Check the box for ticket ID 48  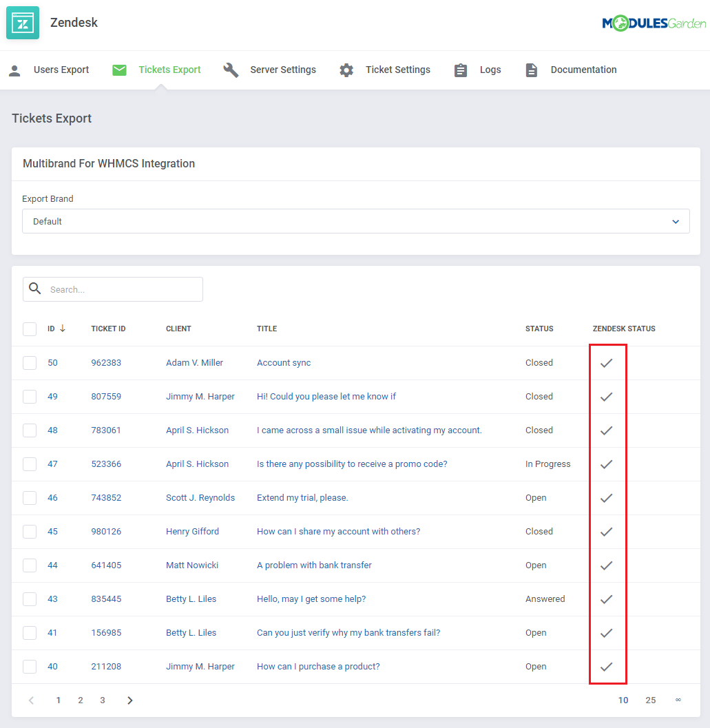(30, 430)
